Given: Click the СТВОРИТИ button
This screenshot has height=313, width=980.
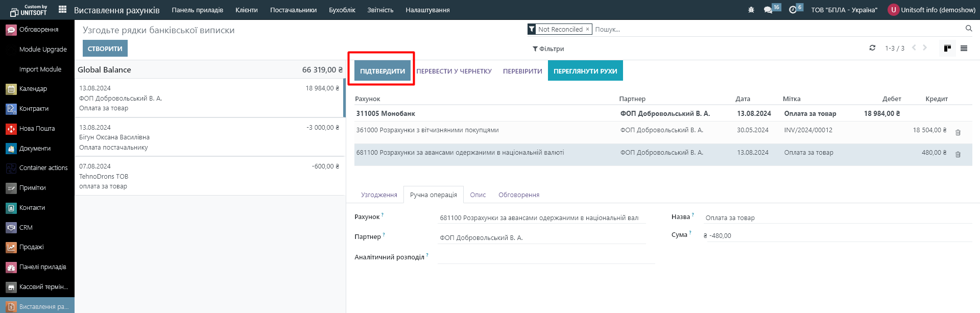Looking at the screenshot, I should coord(105,49).
